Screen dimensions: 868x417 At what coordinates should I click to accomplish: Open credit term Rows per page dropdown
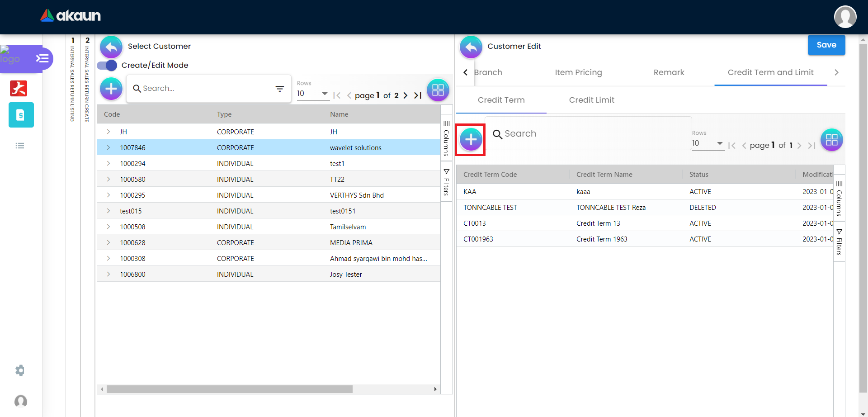pyautogui.click(x=708, y=143)
